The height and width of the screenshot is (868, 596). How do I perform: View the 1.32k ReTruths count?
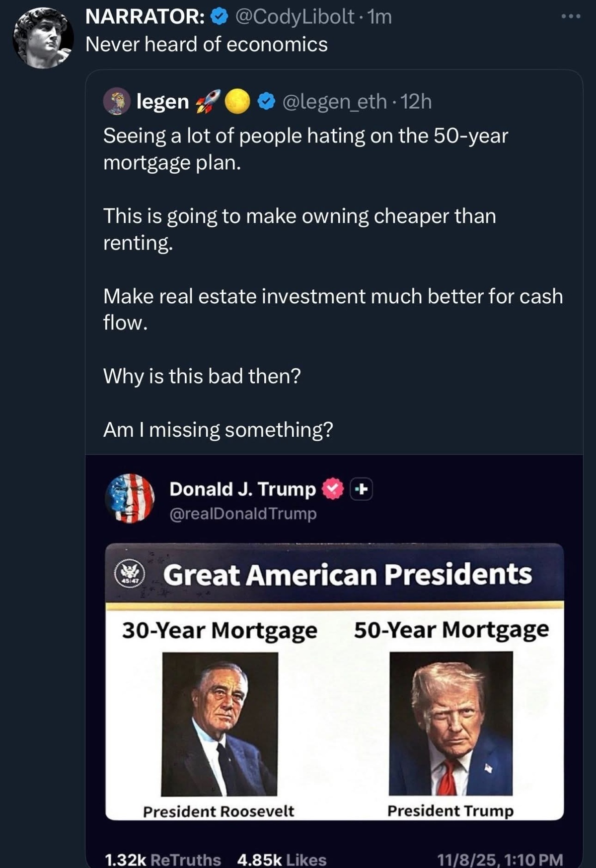(162, 859)
